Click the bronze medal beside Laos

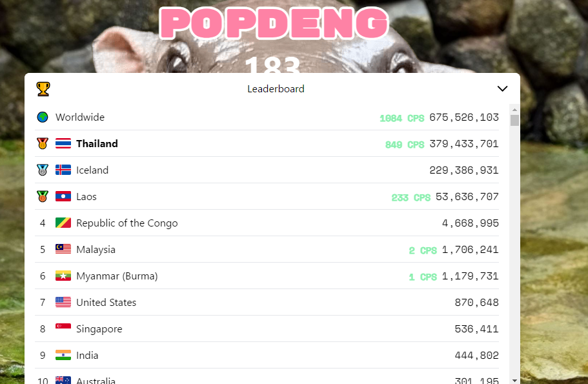point(43,196)
